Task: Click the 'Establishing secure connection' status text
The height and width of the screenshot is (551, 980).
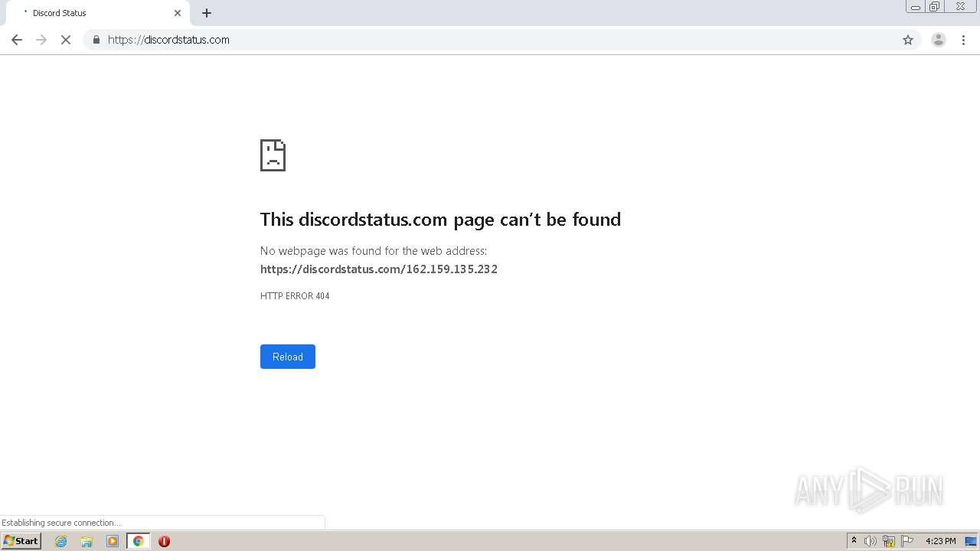Action: tap(61, 523)
